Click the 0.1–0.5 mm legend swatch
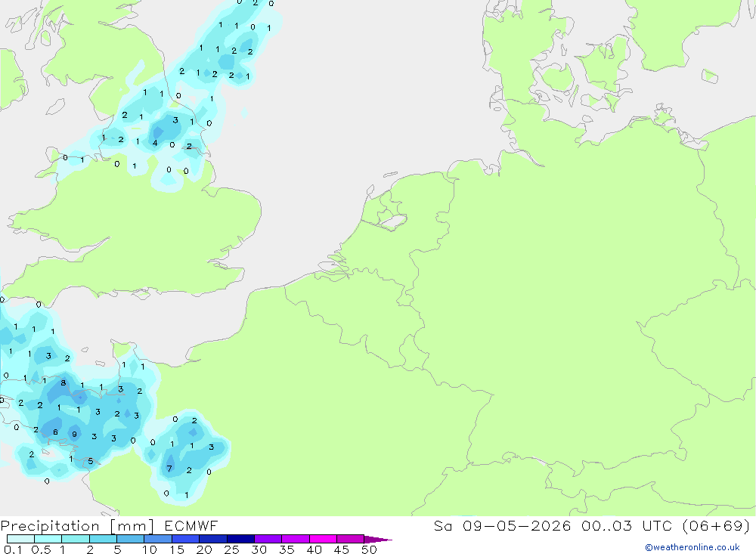 [20, 539]
